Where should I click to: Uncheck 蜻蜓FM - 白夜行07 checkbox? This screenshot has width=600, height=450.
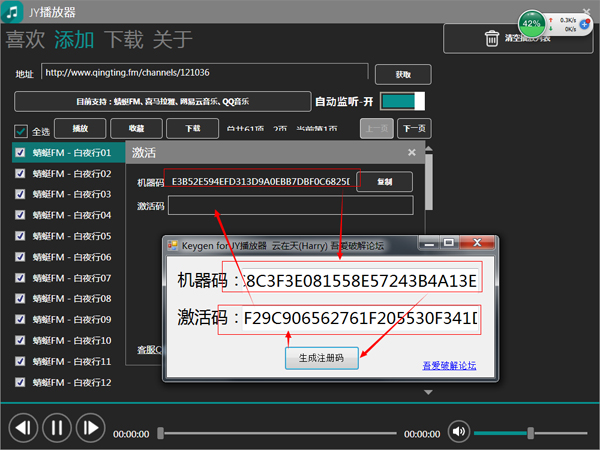[20, 277]
